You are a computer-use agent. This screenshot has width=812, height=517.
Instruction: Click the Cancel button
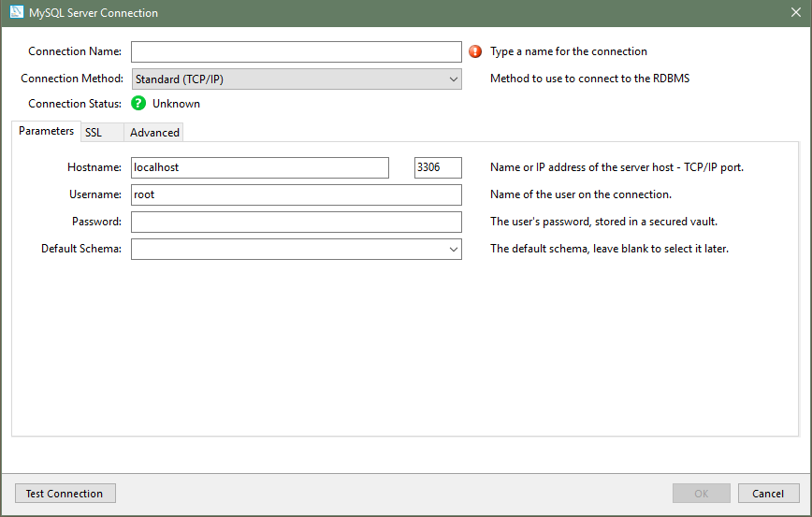tap(769, 494)
